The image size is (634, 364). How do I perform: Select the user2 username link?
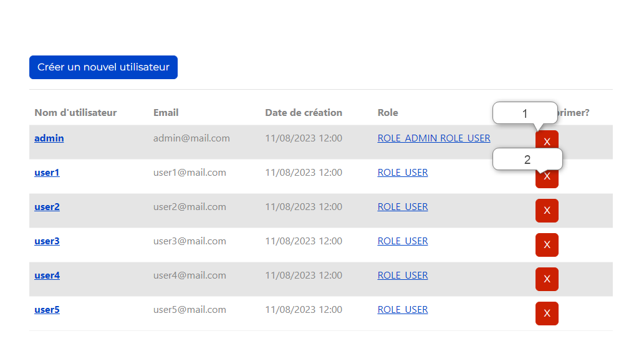[47, 207]
